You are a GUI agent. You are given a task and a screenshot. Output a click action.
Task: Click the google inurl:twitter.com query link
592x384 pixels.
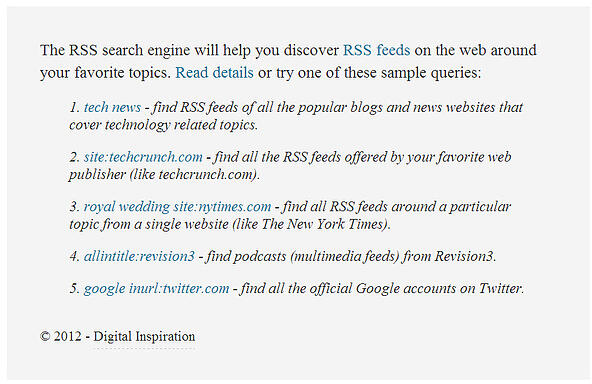(x=156, y=288)
